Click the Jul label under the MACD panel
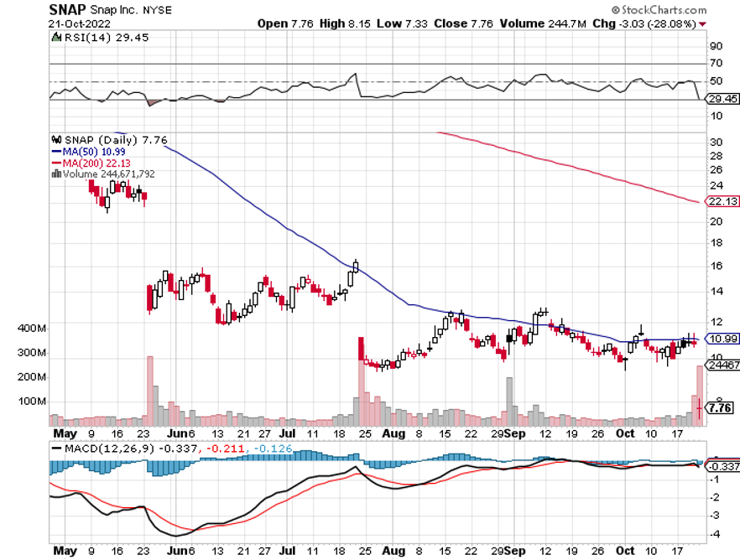The height and width of the screenshot is (560, 740). tap(287, 551)
